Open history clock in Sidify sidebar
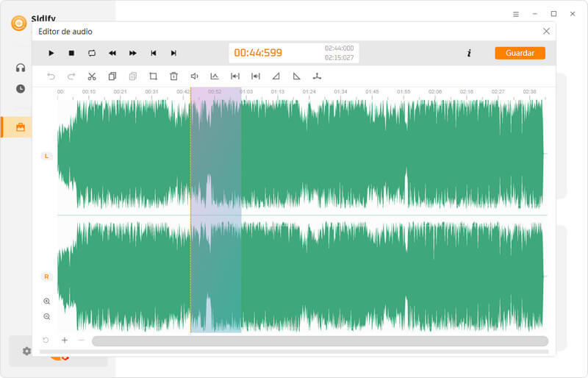This screenshot has width=588, height=378. point(21,89)
